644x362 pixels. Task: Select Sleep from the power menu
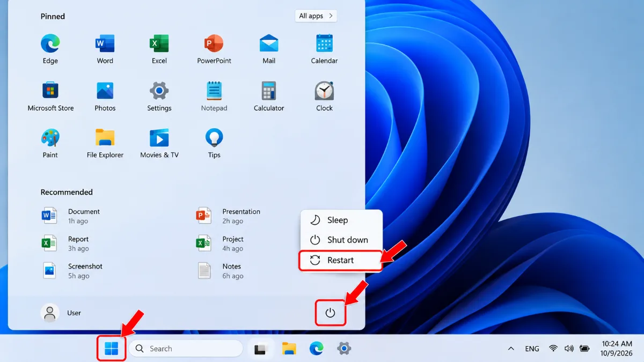click(x=341, y=220)
